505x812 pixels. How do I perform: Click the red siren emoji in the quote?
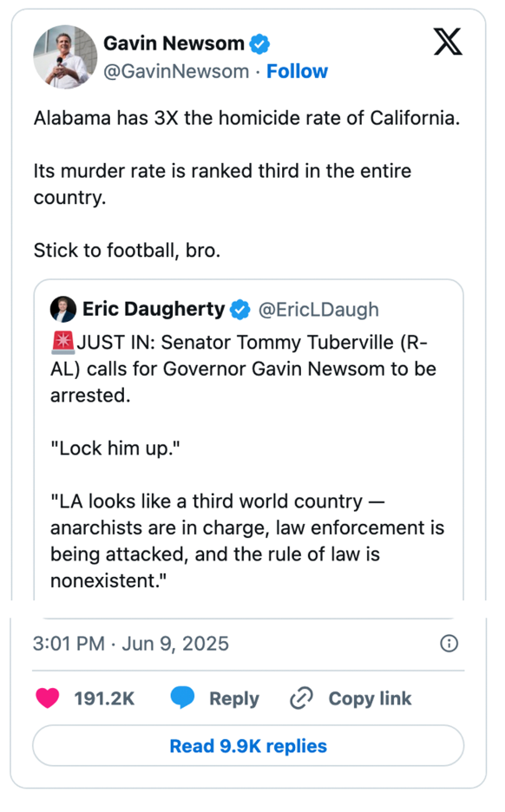pos(62,342)
